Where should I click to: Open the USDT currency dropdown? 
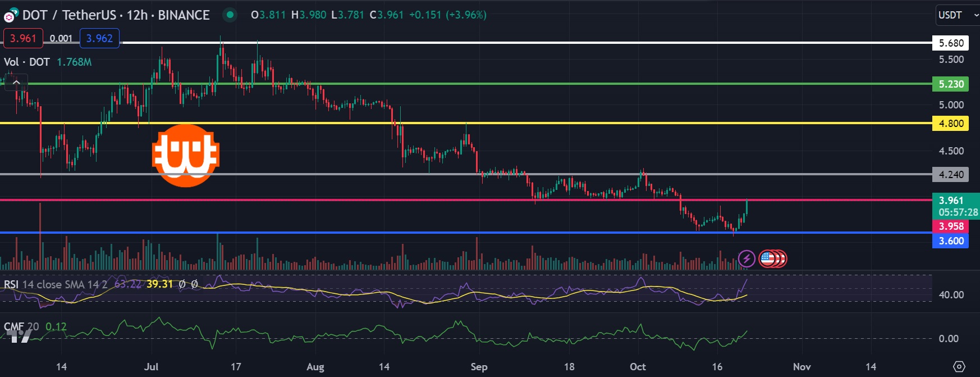click(x=957, y=15)
